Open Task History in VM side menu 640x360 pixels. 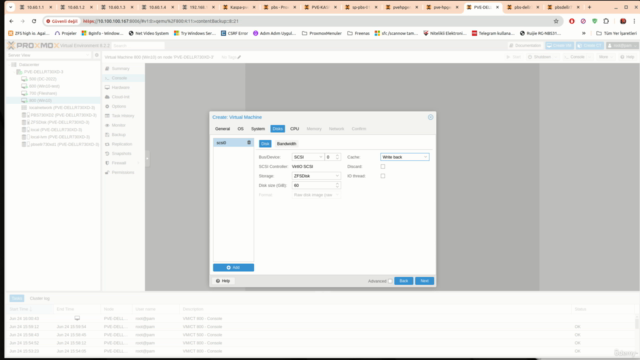(123, 116)
